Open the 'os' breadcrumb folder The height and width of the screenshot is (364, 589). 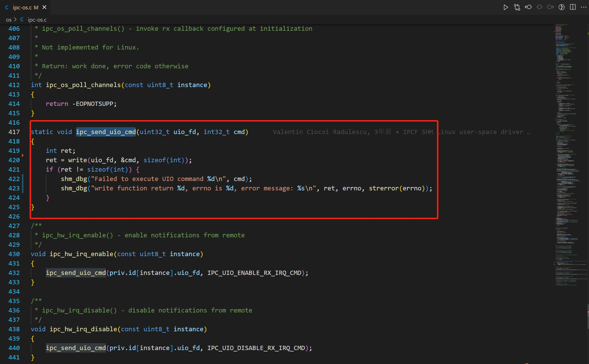click(9, 20)
